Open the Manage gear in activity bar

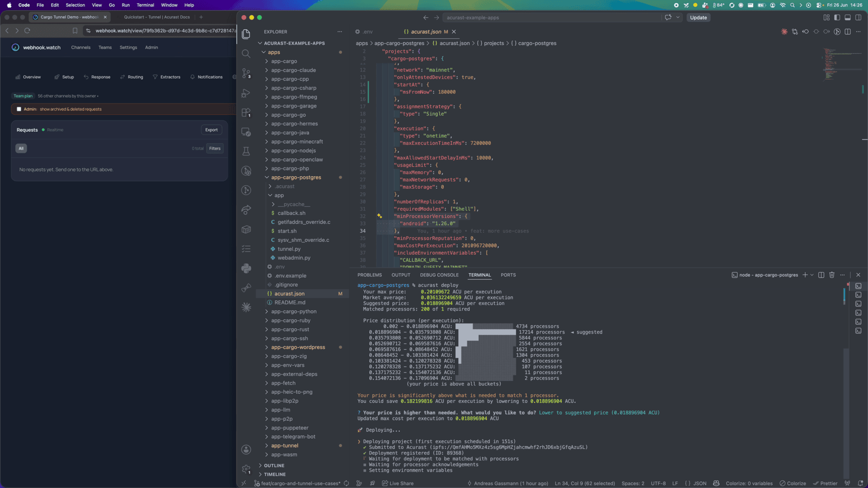[x=246, y=469]
